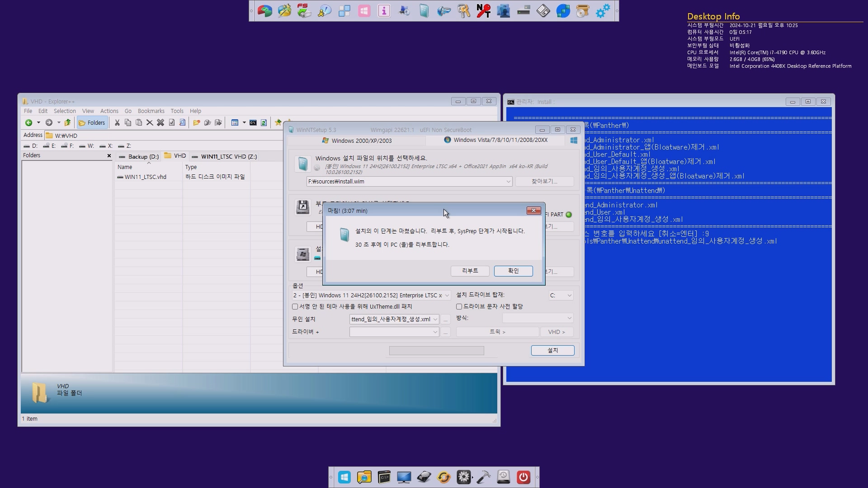868x488 pixels.
Task: Click the Refresh icon in Explorer++ toolbar
Action: [264, 122]
